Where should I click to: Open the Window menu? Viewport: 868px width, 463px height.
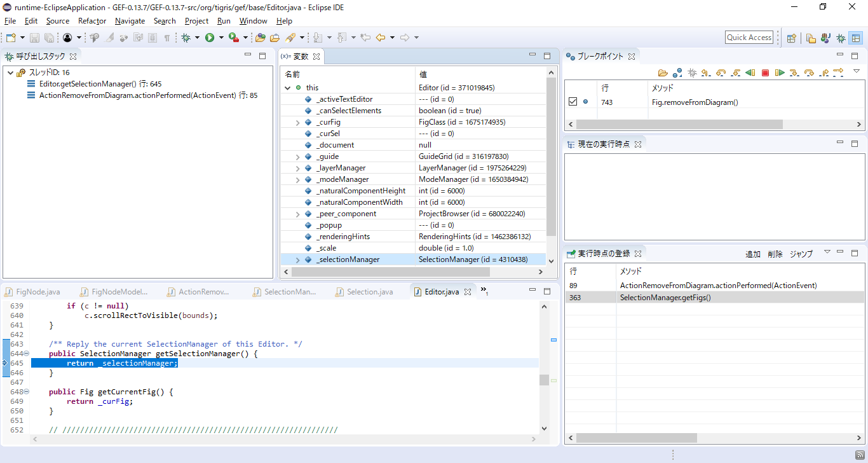click(x=254, y=21)
